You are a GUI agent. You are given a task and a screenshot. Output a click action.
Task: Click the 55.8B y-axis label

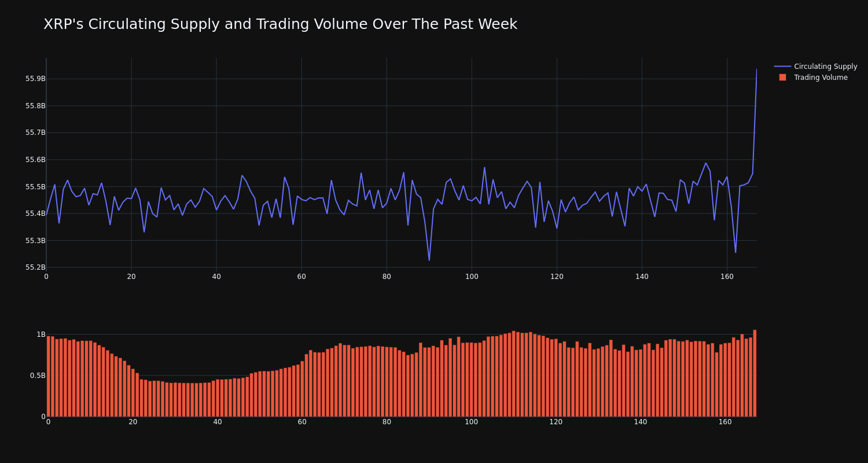(35, 106)
